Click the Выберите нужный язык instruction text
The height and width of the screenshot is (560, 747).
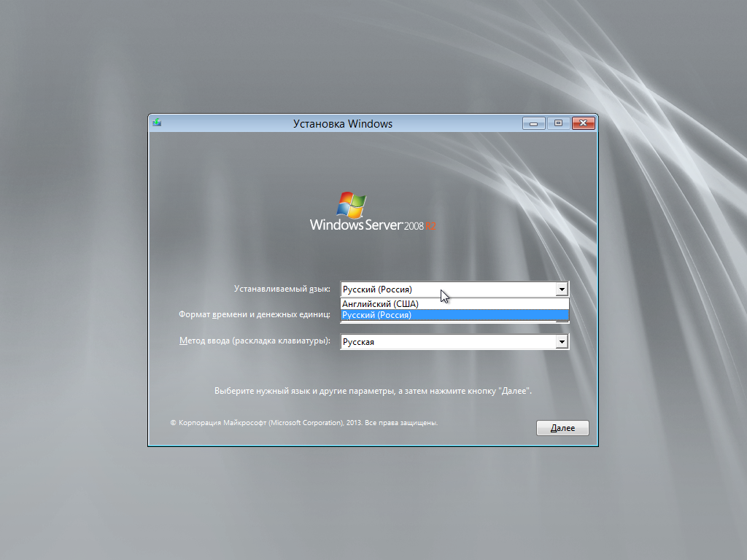(x=373, y=391)
